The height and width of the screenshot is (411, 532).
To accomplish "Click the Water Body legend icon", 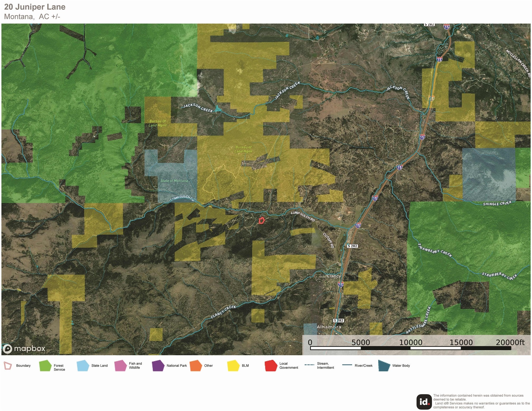I will (384, 366).
